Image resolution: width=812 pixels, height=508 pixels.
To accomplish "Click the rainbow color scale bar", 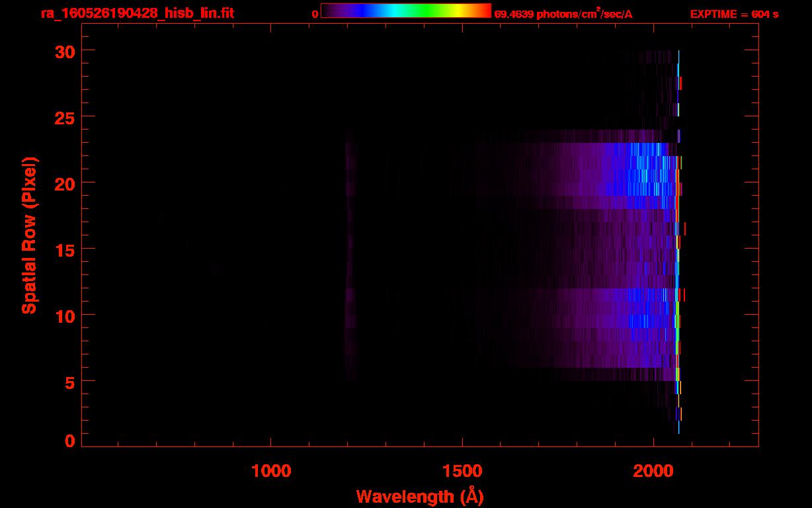I will (x=406, y=11).
